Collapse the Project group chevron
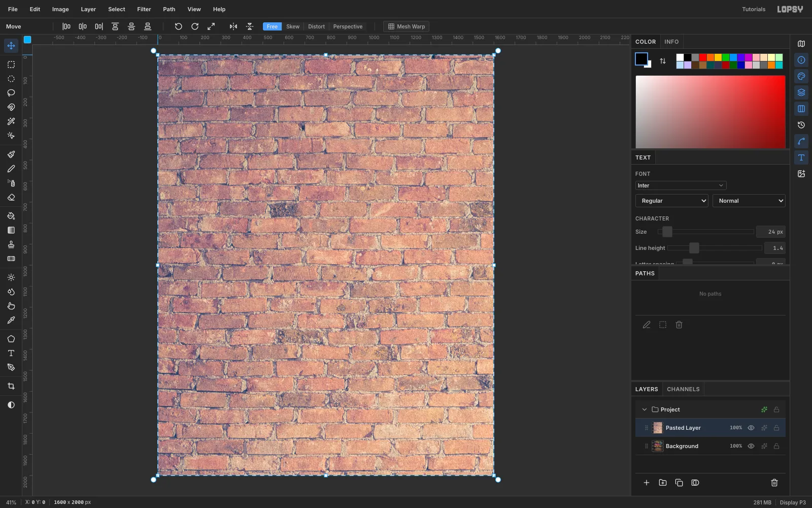This screenshot has width=812, height=508. (x=645, y=409)
